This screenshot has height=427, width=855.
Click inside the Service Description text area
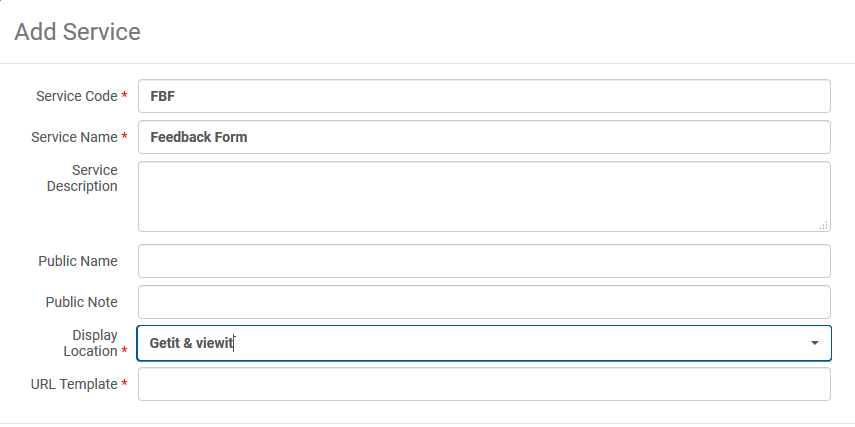[x=484, y=196]
